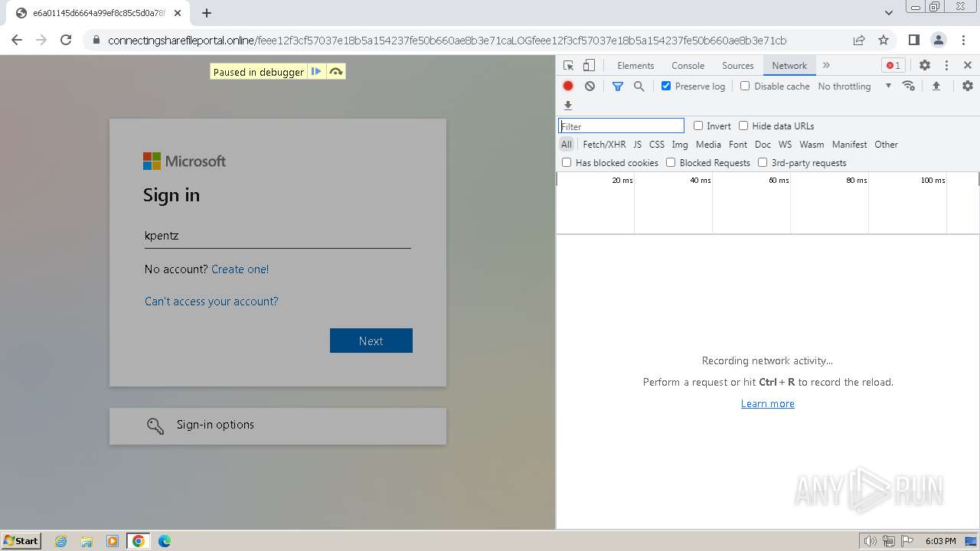Open the side panel icon
Image resolution: width=980 pixels, height=551 pixels.
[x=913, y=40]
